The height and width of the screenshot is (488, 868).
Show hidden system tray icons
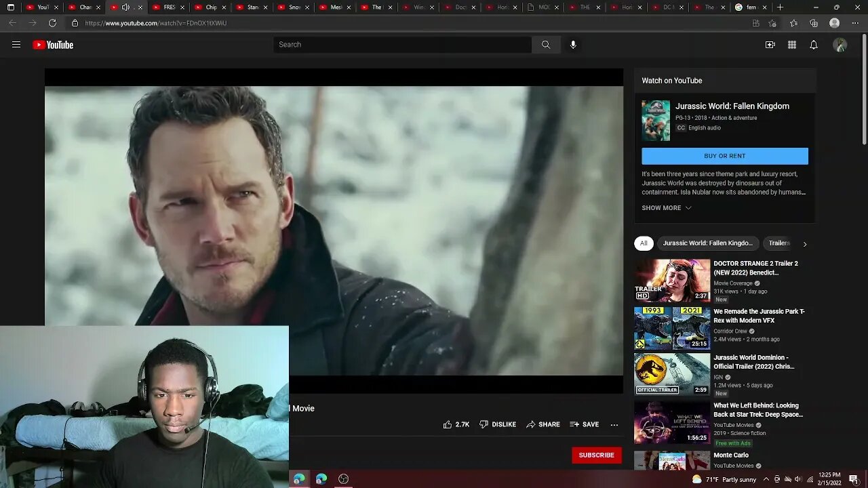pyautogui.click(x=765, y=479)
